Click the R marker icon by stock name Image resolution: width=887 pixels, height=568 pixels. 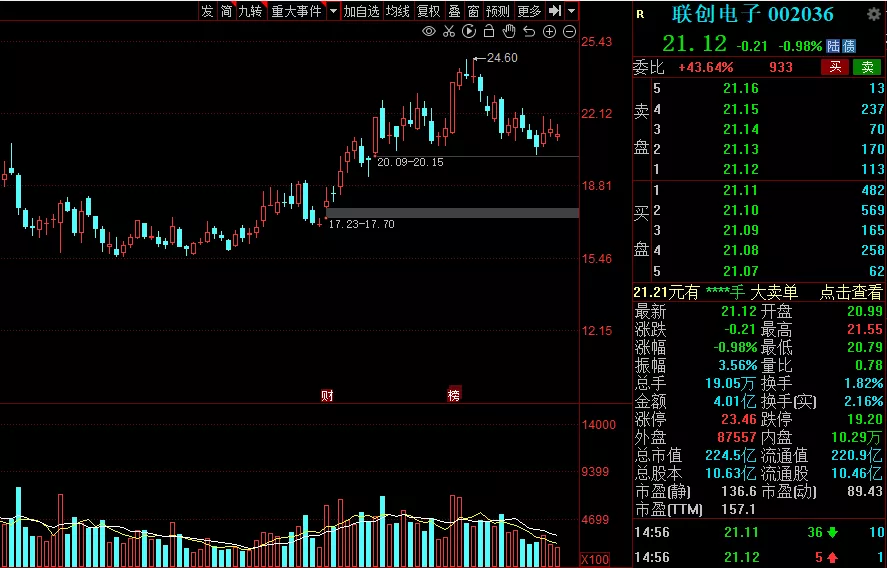[x=640, y=15]
